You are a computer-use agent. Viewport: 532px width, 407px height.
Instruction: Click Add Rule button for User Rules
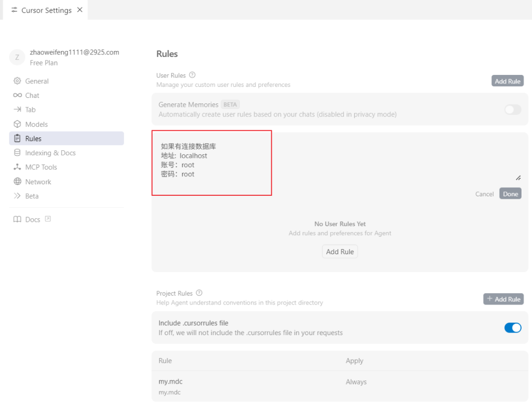coord(508,81)
